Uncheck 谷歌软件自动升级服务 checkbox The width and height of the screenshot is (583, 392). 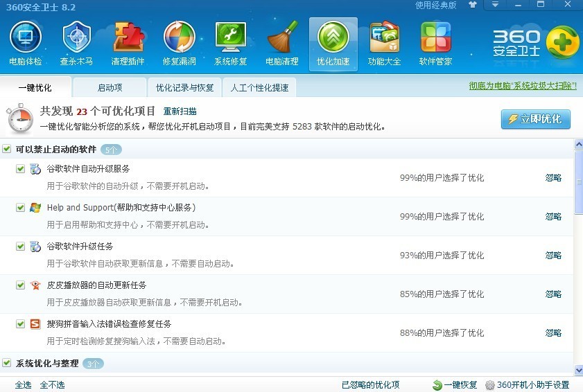(20, 169)
